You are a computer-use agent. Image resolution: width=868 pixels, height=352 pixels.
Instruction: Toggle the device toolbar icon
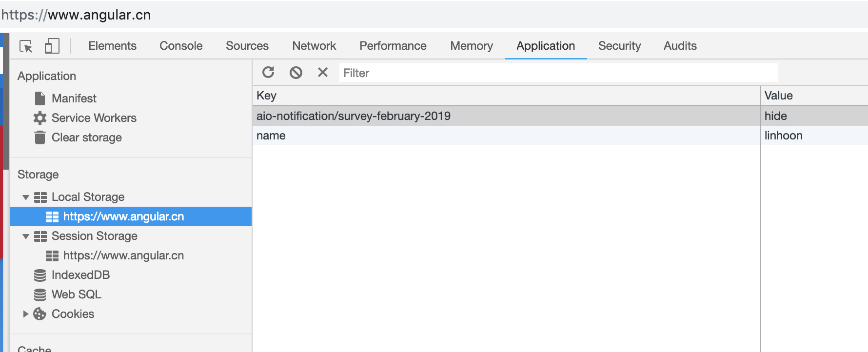(x=52, y=46)
